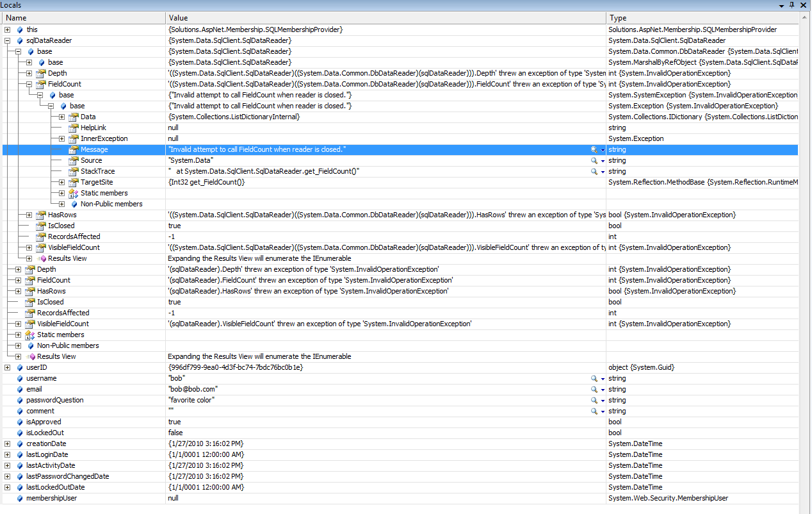Click the magnifier icon for email value
The width and height of the screenshot is (812, 514).
coord(594,389)
